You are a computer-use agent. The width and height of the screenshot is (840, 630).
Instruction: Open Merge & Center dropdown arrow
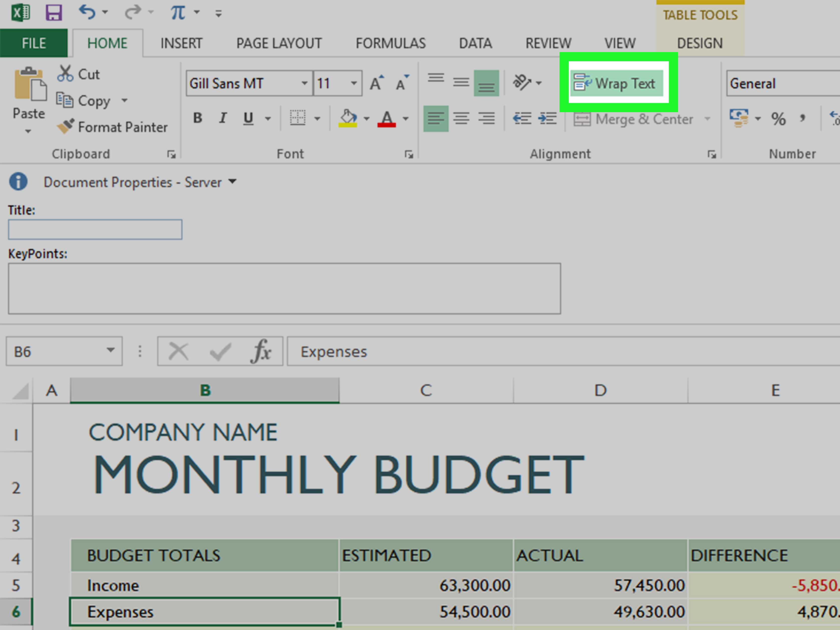pyautogui.click(x=707, y=119)
